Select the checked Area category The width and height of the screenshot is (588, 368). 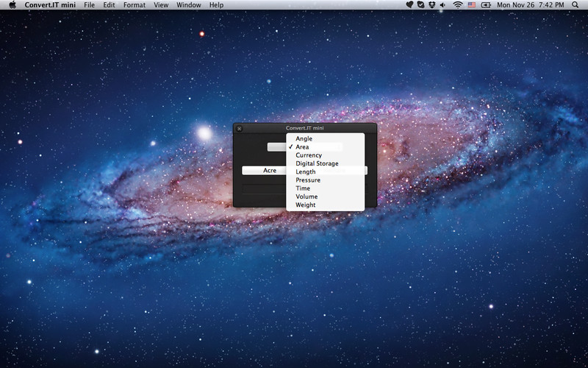coord(325,146)
